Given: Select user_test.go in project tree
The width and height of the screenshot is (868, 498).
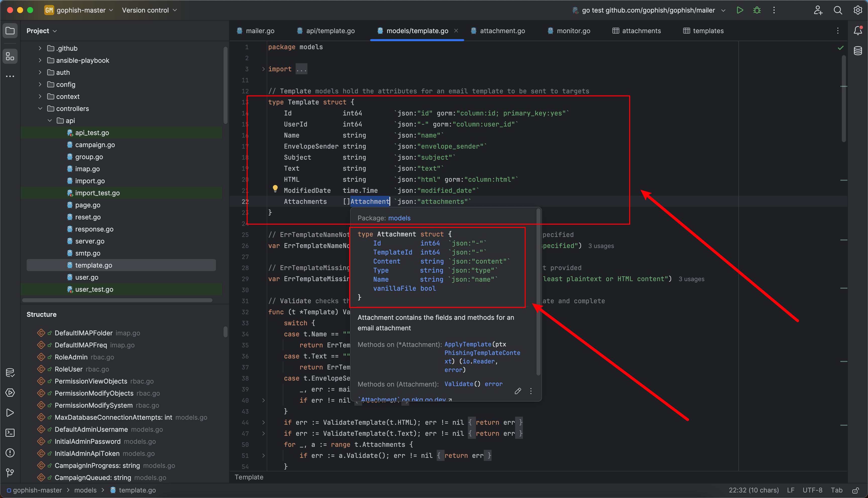Looking at the screenshot, I should click(94, 289).
